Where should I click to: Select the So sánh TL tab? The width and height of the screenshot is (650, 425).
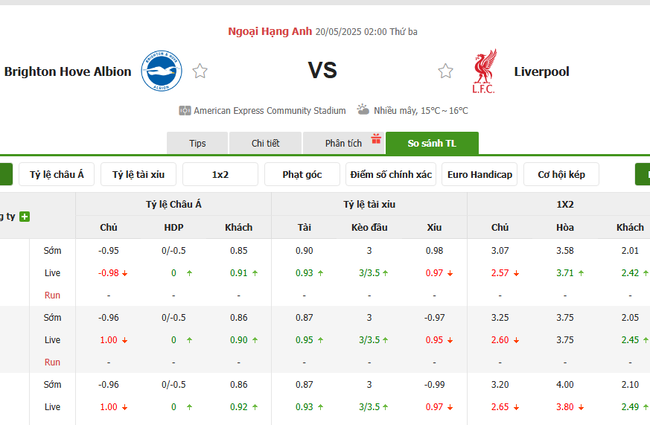click(432, 143)
